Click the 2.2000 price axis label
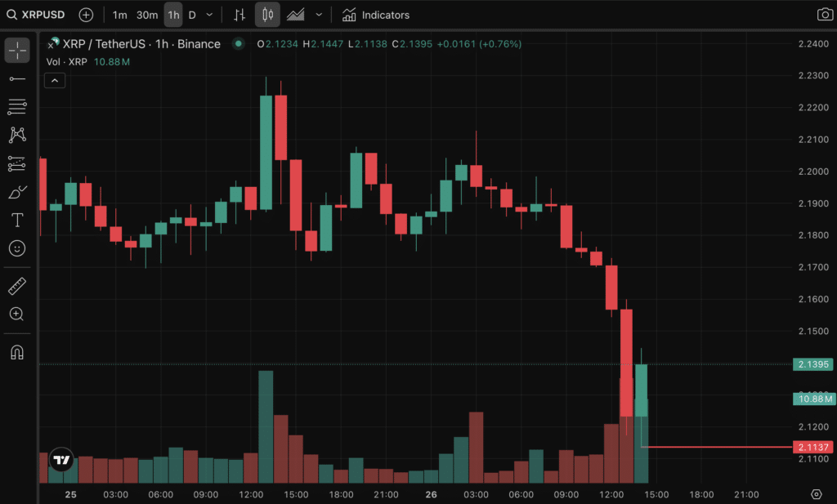Viewport: 837px width, 504px height. click(813, 172)
